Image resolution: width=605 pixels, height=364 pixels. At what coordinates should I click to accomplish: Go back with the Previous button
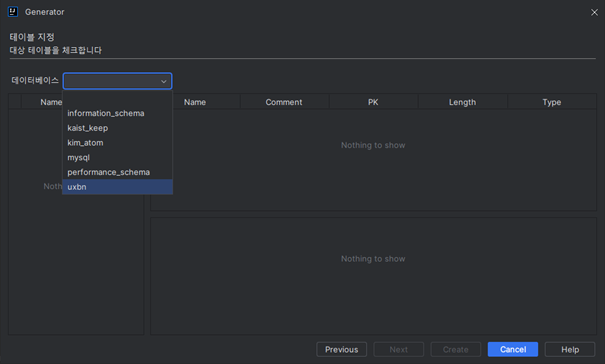(341, 349)
